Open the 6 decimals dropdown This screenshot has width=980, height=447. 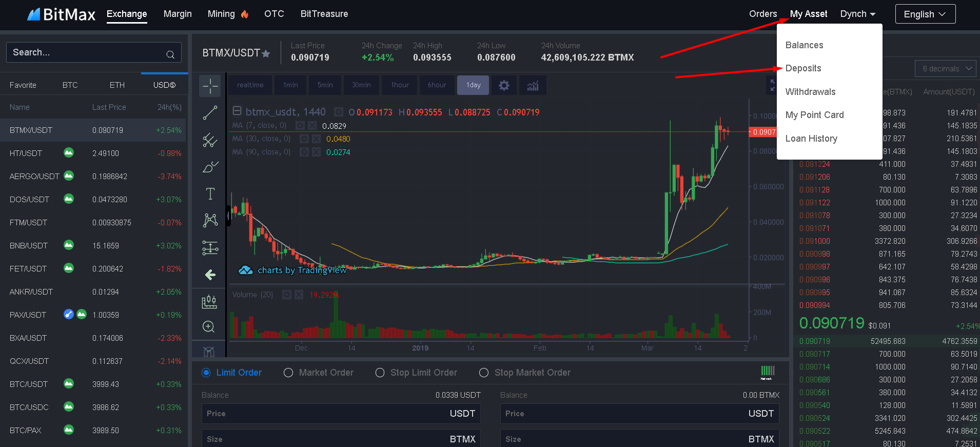(x=946, y=69)
